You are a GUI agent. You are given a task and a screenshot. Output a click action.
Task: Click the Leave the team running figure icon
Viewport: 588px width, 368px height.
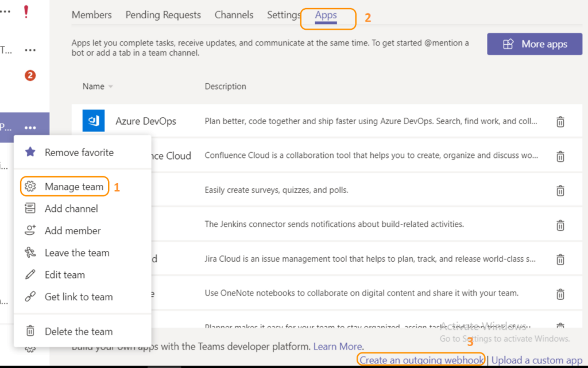click(30, 252)
